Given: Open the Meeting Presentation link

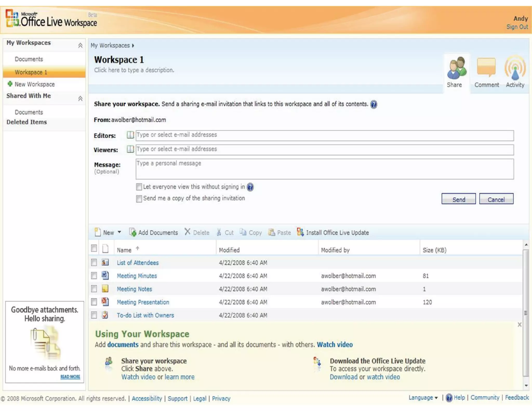Looking at the screenshot, I should point(143,302).
